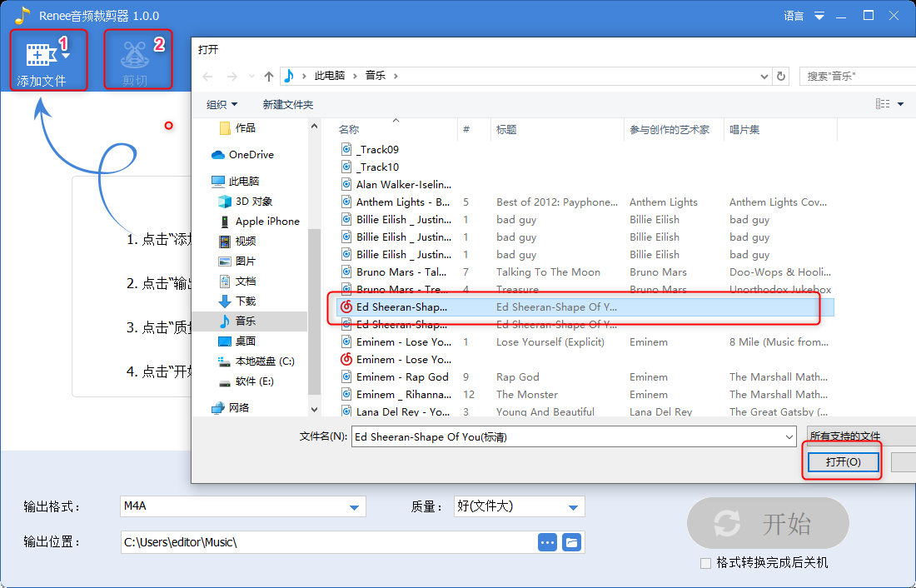Click the folder tree vertical scrollbar thumb
This screenshot has width=916, height=588.
pos(314,312)
